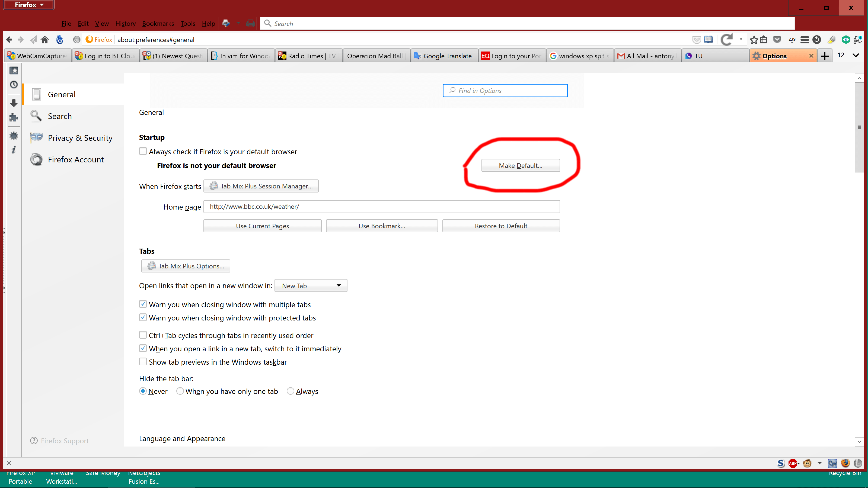Viewport: 868px width, 488px height.
Task: Switch to the Google Translate tab
Action: (444, 56)
